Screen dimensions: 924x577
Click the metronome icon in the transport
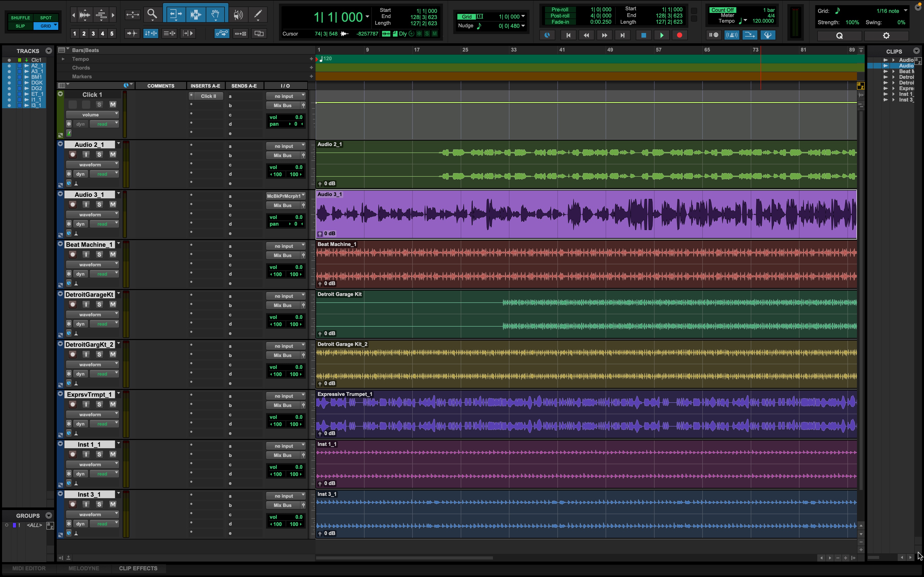click(732, 35)
